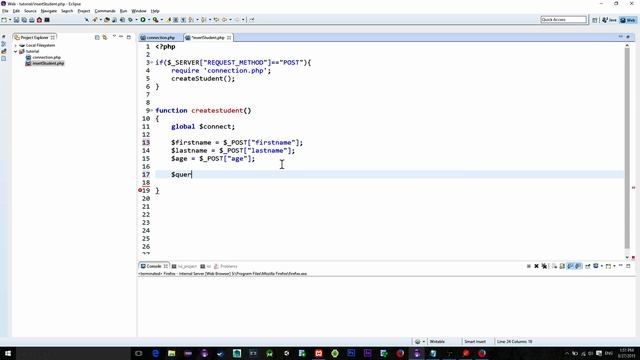This screenshot has height=360, width=640.
Task: Open the Source menu
Action: 30,11
